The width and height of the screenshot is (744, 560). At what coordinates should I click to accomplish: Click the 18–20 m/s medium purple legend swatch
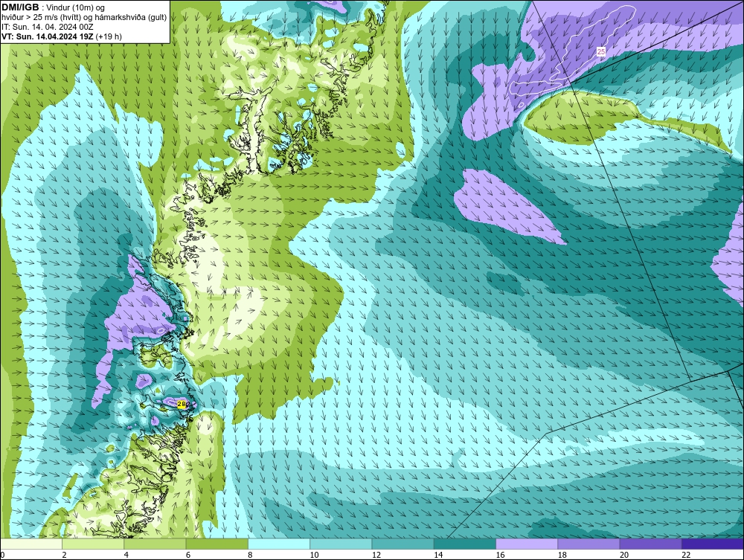pos(589,544)
